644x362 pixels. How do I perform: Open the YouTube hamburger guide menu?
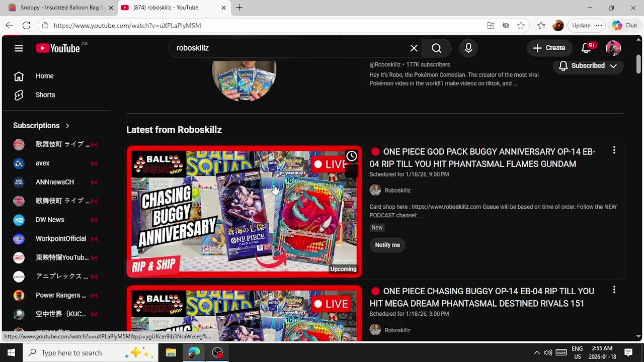[x=19, y=48]
